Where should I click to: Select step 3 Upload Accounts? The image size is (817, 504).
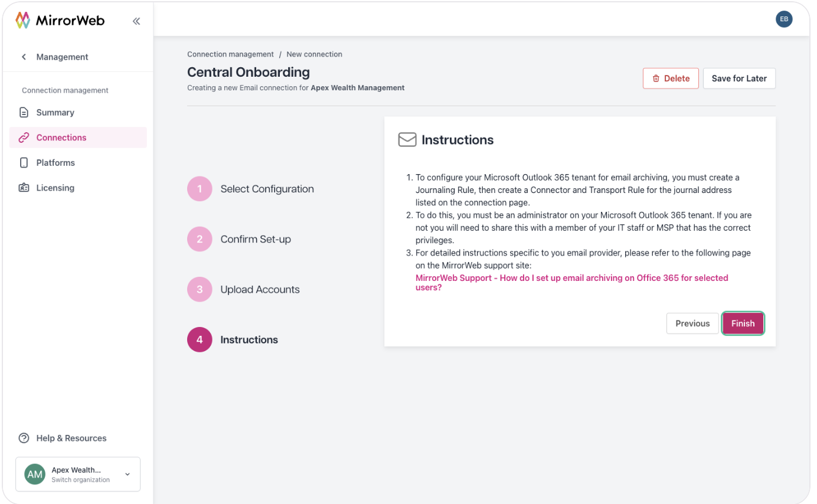pos(244,289)
